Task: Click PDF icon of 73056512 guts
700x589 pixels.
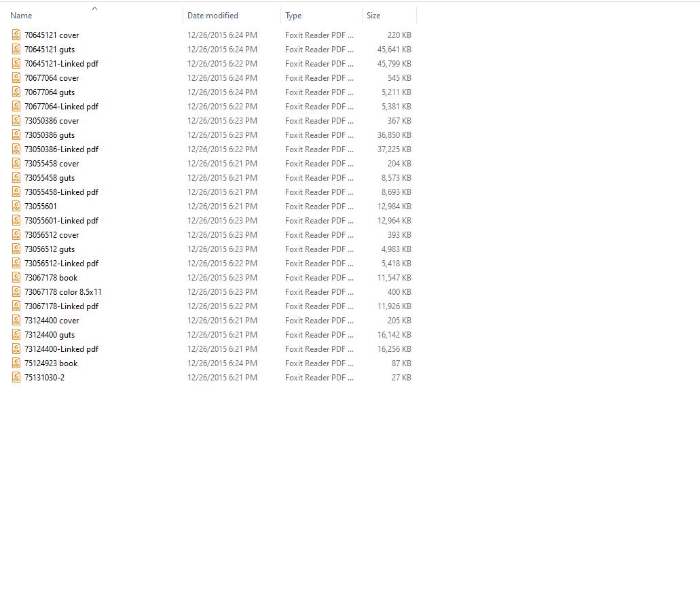Action: click(16, 249)
